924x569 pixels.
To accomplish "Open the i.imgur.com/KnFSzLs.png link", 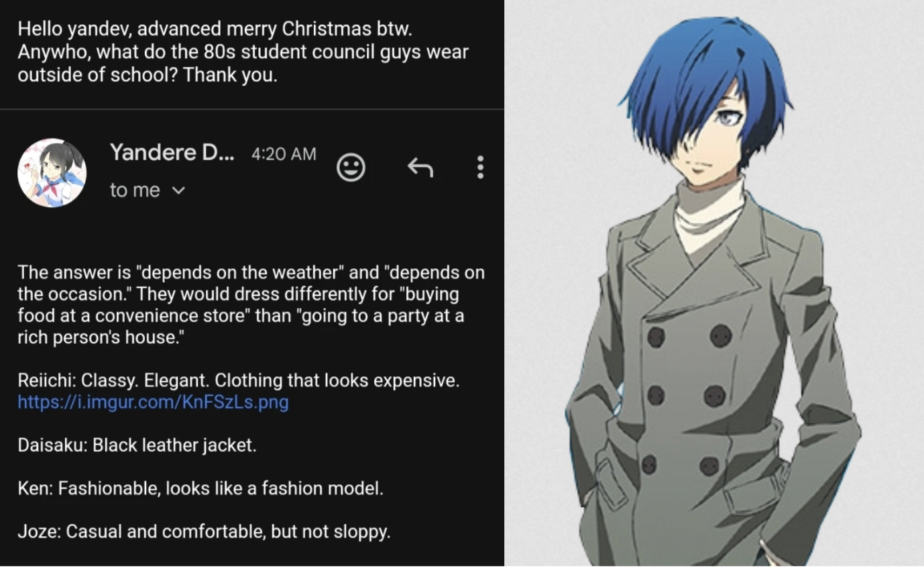I will coord(153,403).
